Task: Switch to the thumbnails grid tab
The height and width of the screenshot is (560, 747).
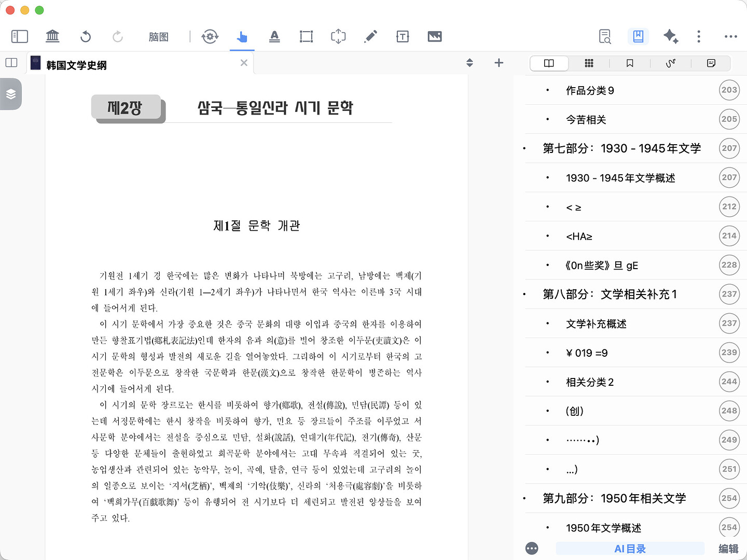Action: pos(589,63)
